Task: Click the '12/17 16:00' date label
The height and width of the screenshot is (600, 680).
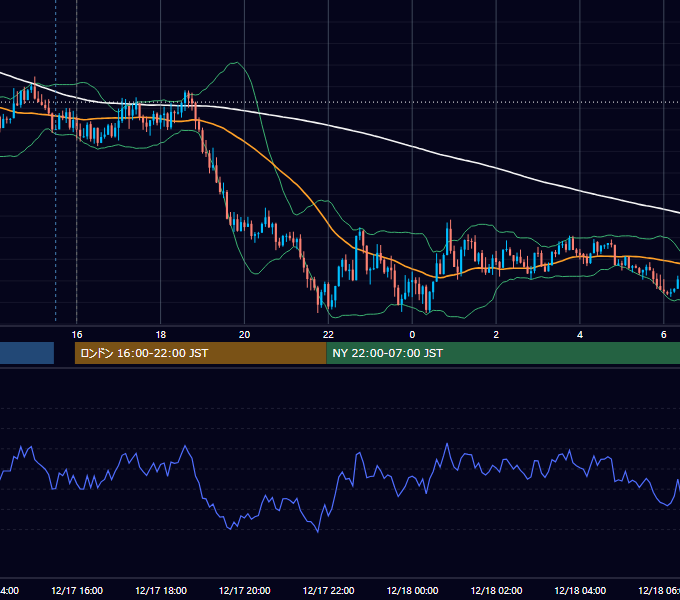Action: pos(77,590)
